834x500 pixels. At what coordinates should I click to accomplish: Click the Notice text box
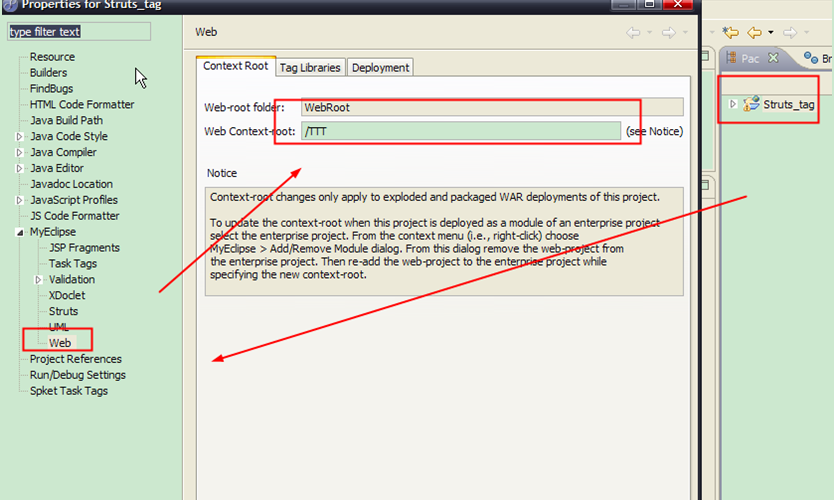[444, 241]
